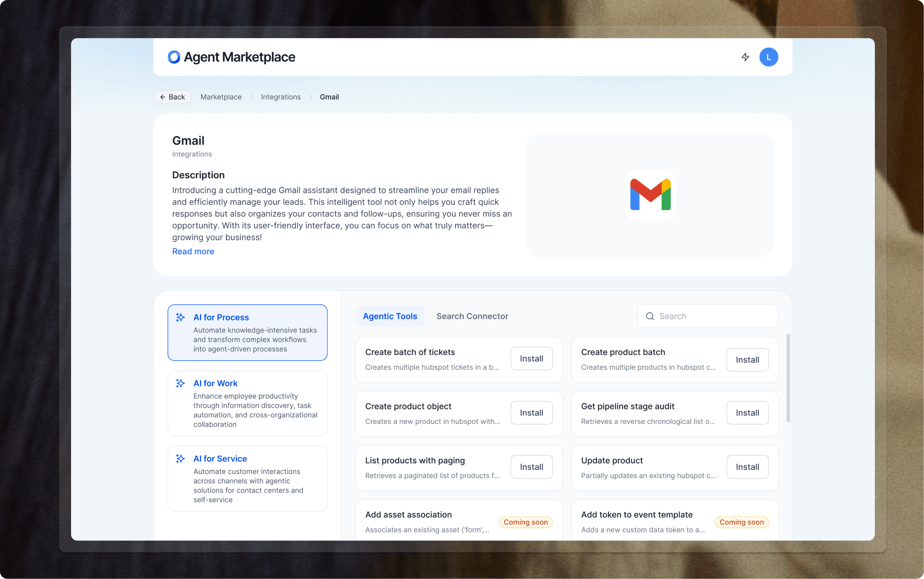Expand the description with Read more
Image resolution: width=924 pixels, height=579 pixels.
[193, 251]
